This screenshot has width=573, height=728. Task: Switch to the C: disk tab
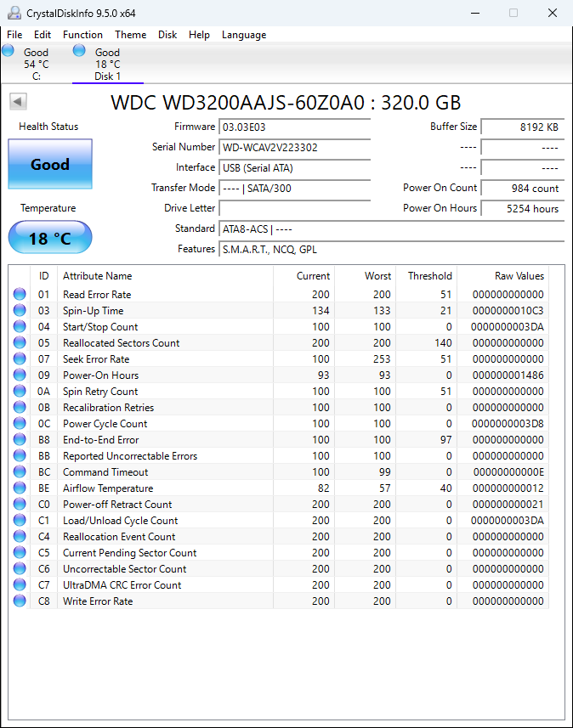point(37,64)
